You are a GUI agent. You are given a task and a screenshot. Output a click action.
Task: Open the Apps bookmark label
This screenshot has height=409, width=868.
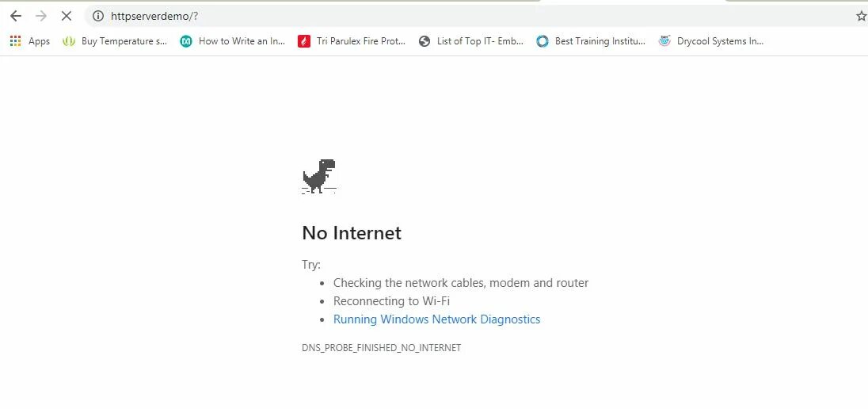[x=39, y=41]
